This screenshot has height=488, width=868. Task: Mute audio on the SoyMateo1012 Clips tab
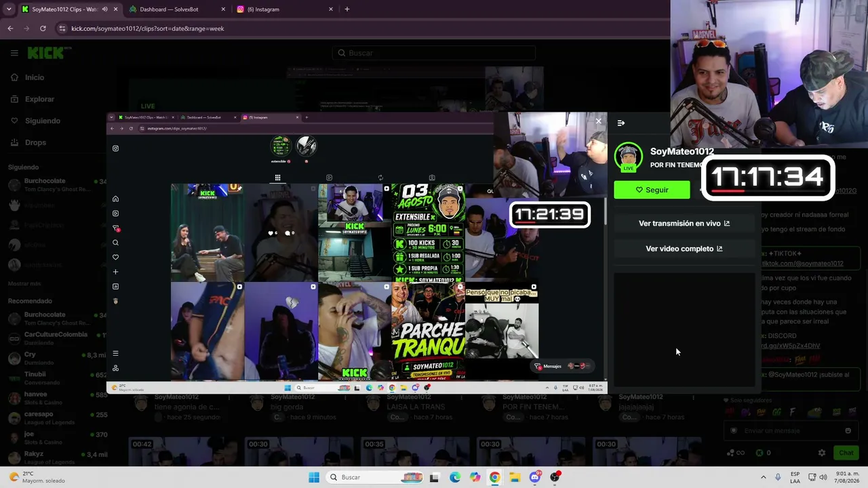(105, 9)
